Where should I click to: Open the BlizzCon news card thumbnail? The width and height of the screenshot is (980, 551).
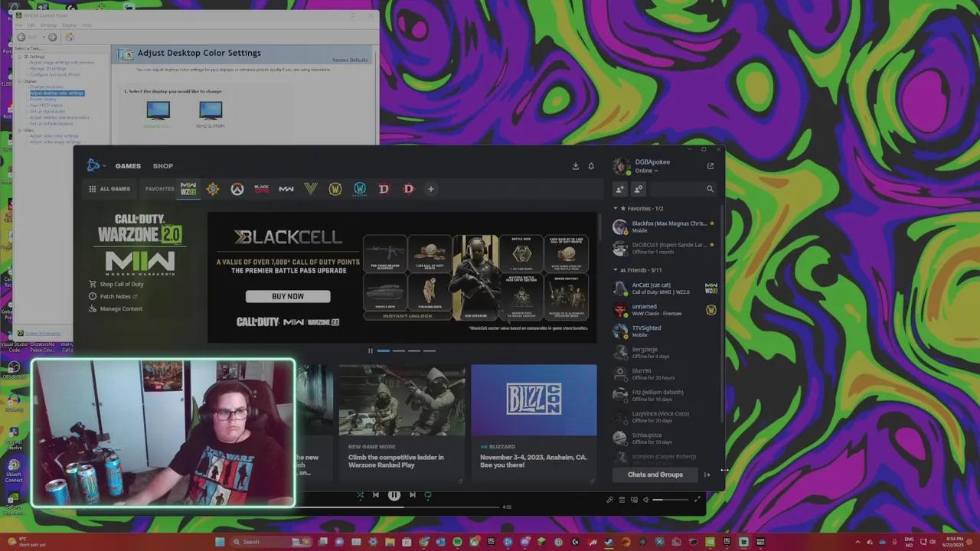pos(534,400)
